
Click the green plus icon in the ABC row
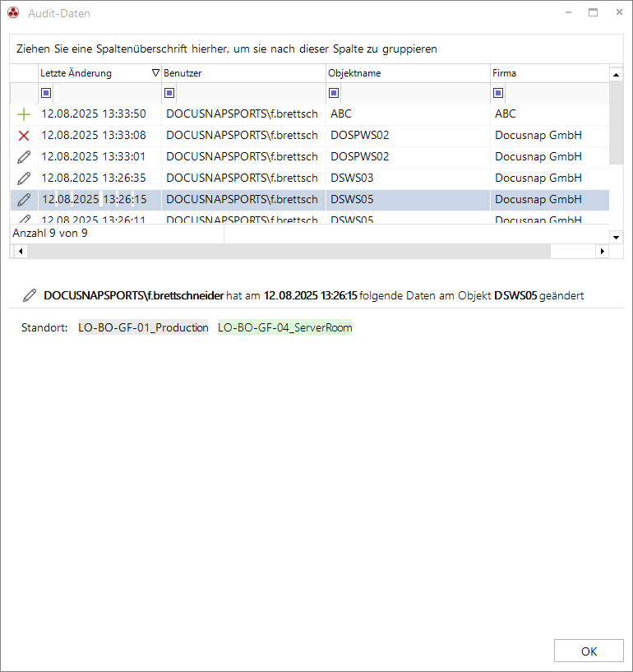24,114
